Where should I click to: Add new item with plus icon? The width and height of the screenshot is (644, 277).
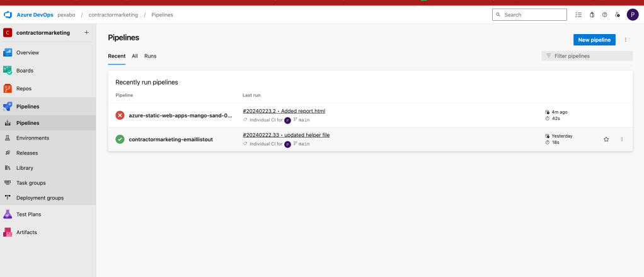pos(86,32)
